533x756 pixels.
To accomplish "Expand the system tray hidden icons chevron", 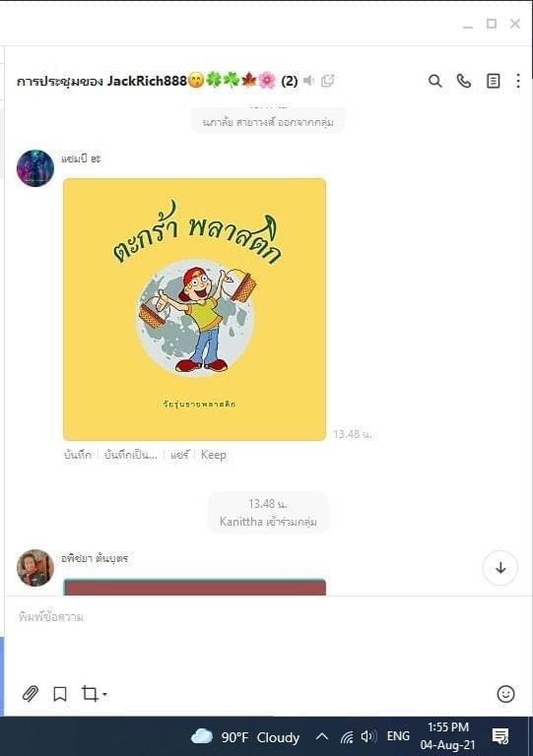I will click(322, 736).
